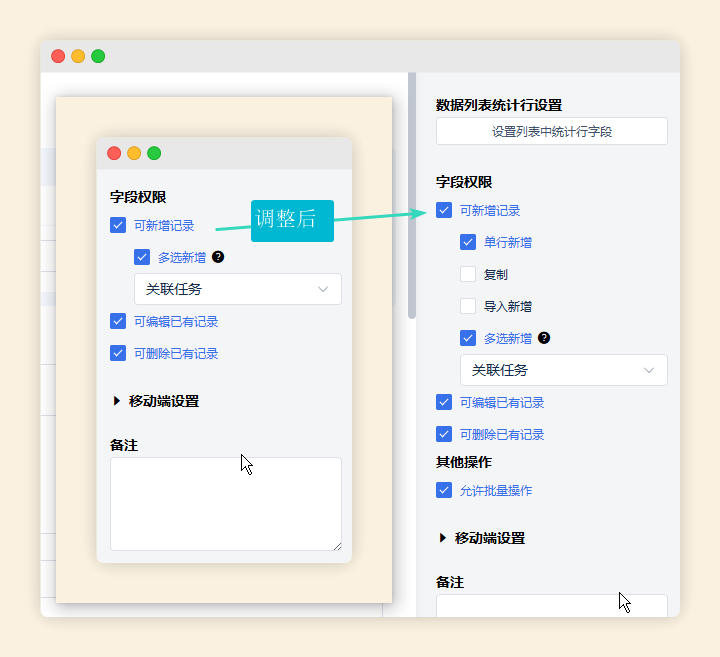Click help icon beside 多选新增 in right panel
Screen dimensions: 720x657
tap(544, 338)
